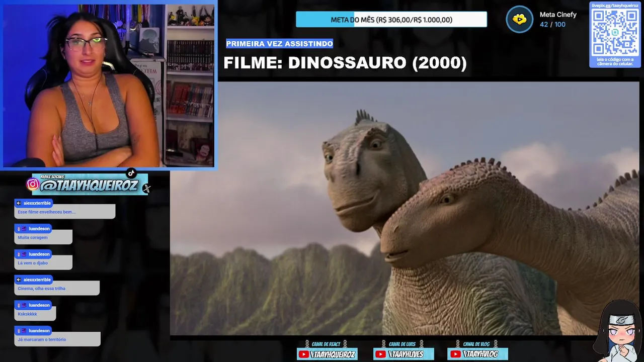Click the '42 / 100' Cinefy counter
The width and height of the screenshot is (644, 362).
tap(552, 25)
